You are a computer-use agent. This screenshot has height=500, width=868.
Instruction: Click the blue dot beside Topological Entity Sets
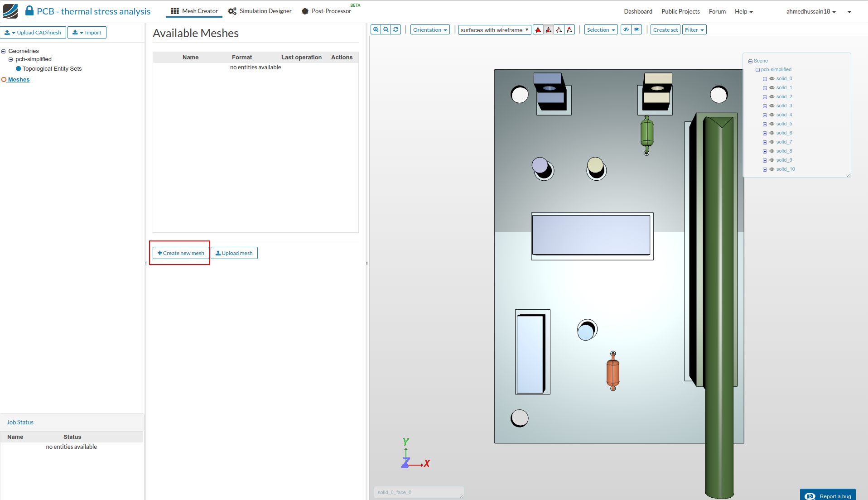[19, 69]
